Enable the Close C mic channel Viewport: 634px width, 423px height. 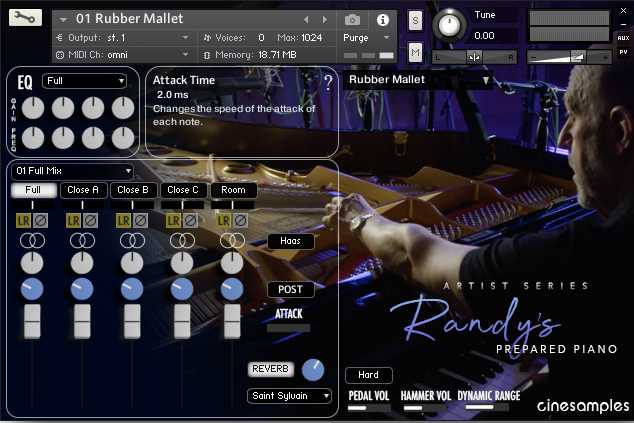click(x=184, y=190)
